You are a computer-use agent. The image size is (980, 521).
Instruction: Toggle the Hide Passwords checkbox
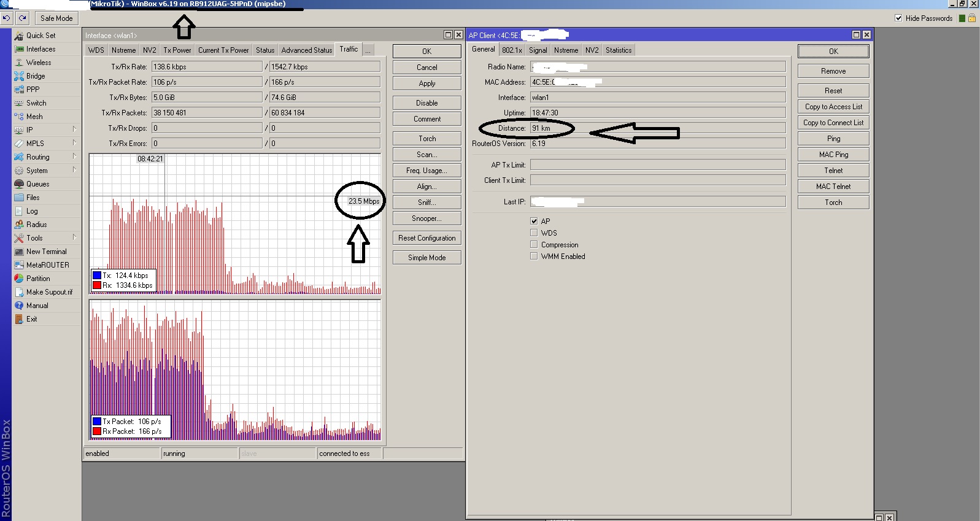pyautogui.click(x=898, y=18)
